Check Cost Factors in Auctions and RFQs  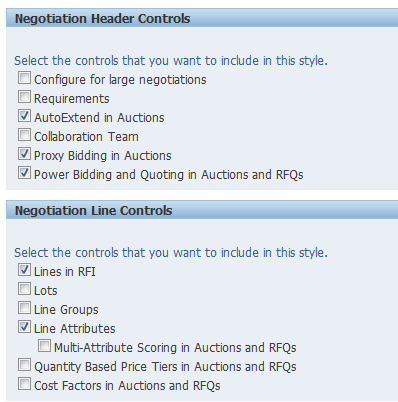(x=24, y=384)
